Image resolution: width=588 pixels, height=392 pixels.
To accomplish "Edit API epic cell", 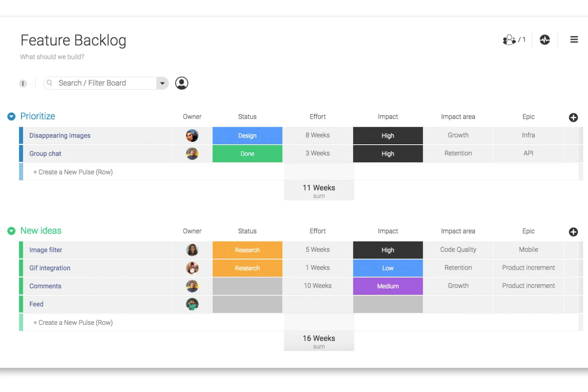I will (528, 153).
